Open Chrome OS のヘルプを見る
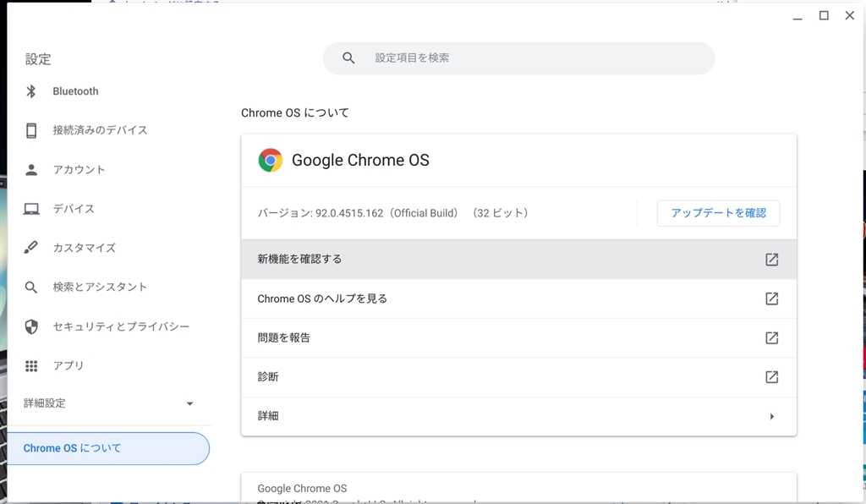 (518, 299)
